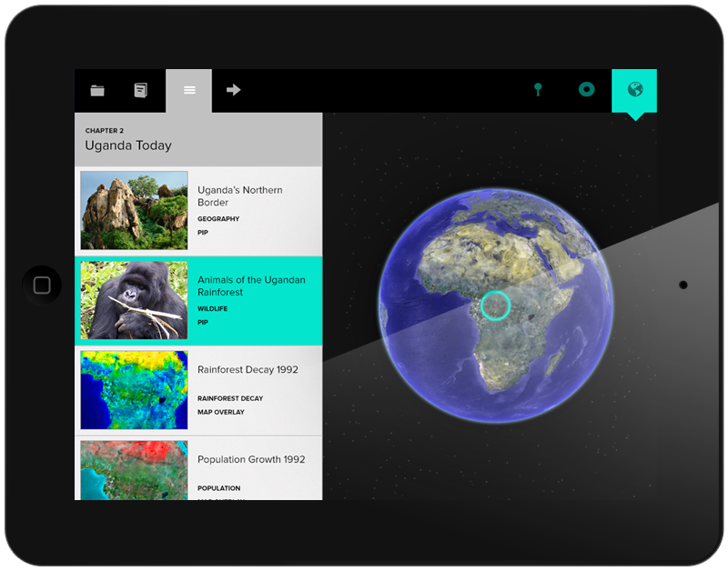Select Animals of the Ugandan Rainforest entry
The image size is (728, 571).
pyautogui.click(x=251, y=286)
